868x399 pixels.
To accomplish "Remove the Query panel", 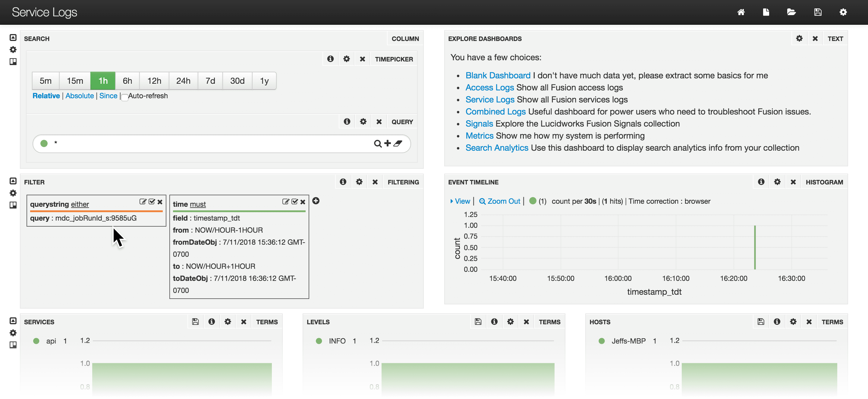I will (x=379, y=122).
